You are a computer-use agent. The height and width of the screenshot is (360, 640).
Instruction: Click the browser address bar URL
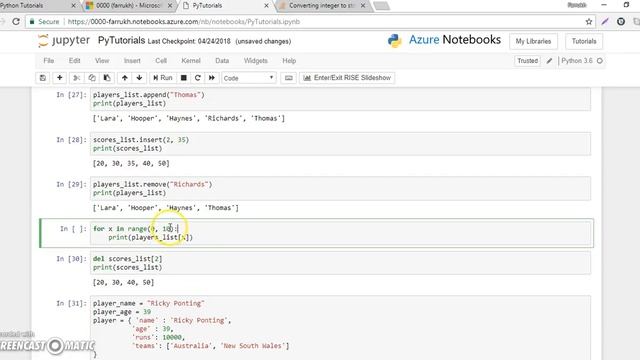click(x=184, y=22)
